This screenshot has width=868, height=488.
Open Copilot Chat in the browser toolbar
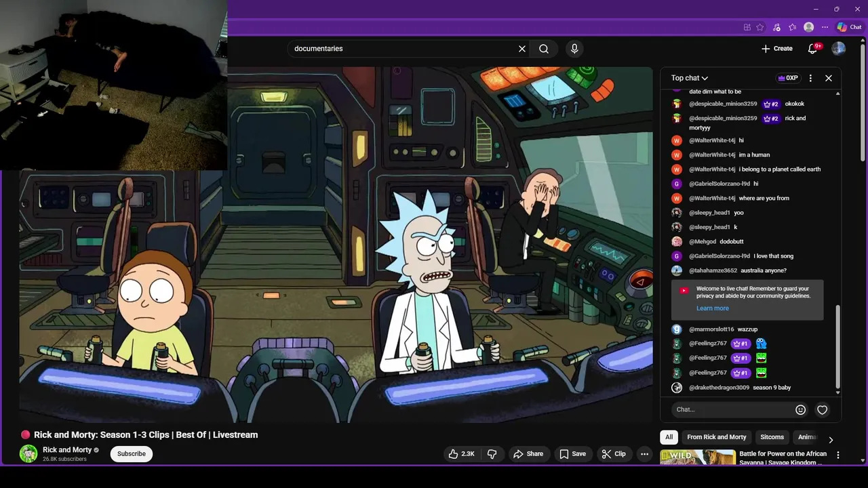[x=850, y=27]
